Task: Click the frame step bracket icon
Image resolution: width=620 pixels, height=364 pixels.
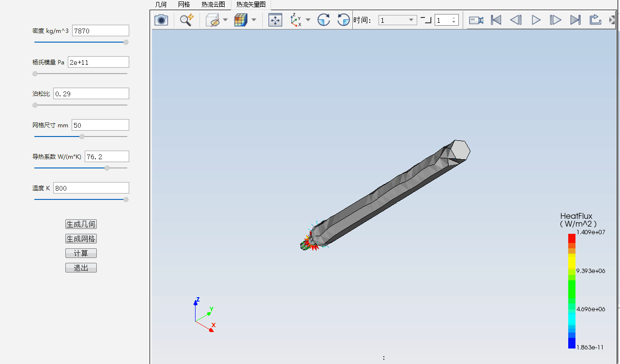Action: point(426,20)
